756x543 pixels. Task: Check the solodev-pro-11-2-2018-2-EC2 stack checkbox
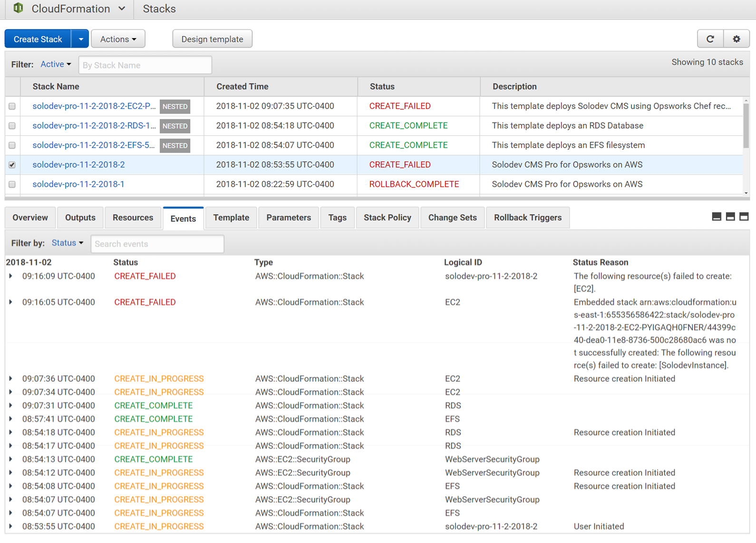(12, 106)
